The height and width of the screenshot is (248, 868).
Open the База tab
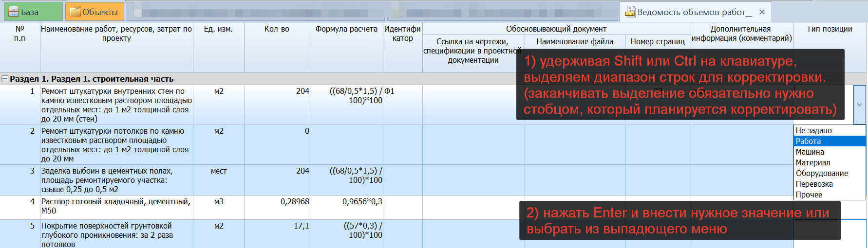tap(33, 12)
